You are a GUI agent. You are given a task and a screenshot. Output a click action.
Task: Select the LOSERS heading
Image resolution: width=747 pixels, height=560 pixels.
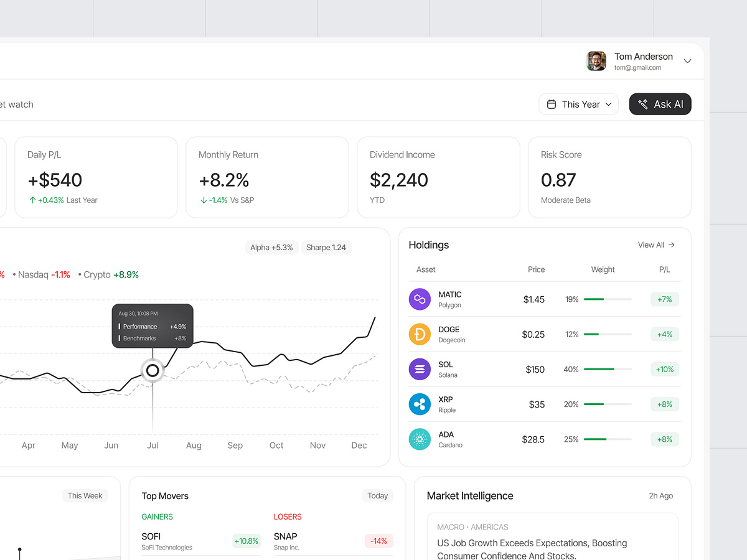coord(288,517)
